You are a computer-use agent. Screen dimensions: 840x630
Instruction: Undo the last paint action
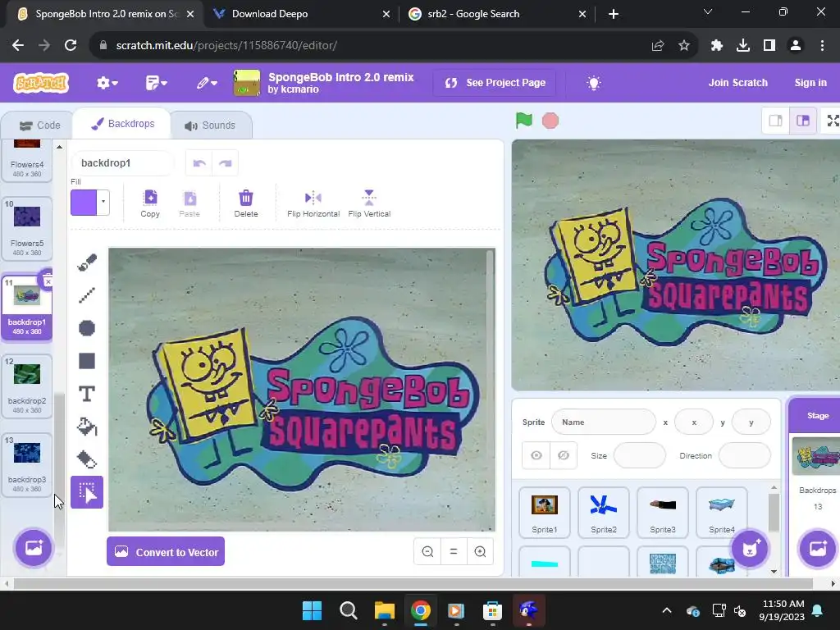pyautogui.click(x=199, y=163)
